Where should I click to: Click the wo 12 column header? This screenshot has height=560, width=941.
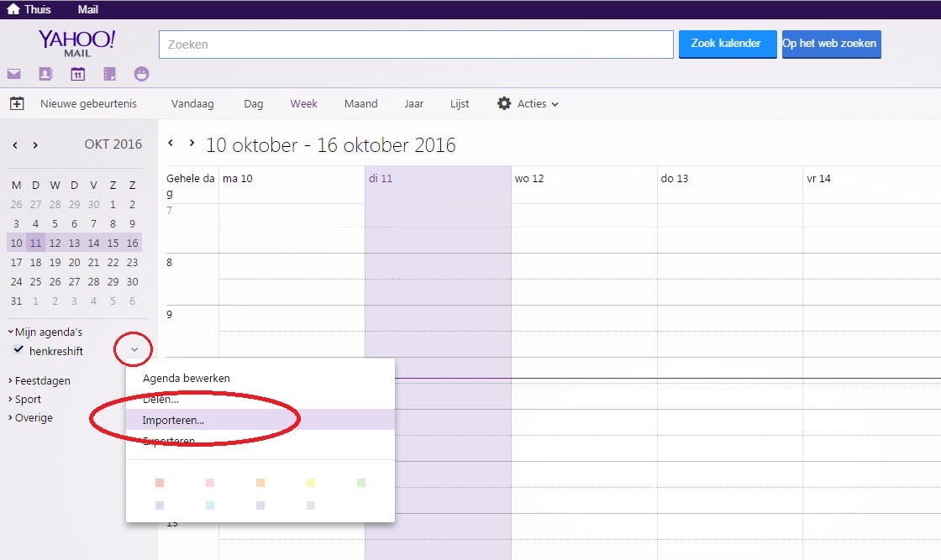coord(529,179)
